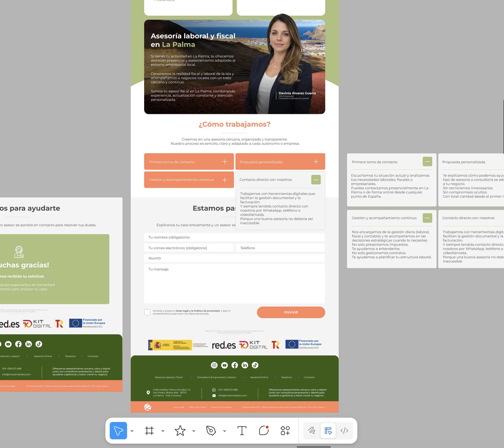This screenshot has height=448, width=504.
Task: Click the Emprende2 logo in orange bar
Action: click(148, 407)
